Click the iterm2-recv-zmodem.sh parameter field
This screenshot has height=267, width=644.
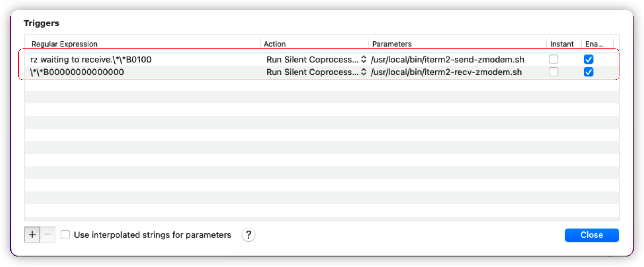[446, 72]
